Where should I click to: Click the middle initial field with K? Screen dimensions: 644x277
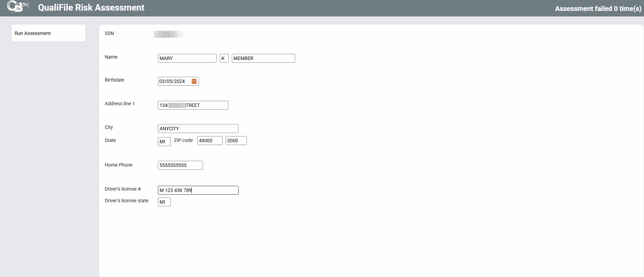(224, 58)
